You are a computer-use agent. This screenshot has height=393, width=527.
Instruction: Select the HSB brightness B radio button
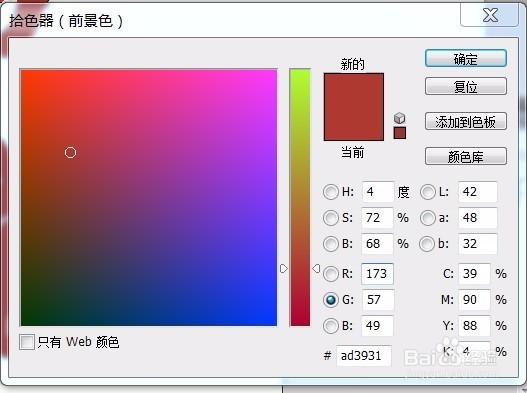(x=330, y=244)
